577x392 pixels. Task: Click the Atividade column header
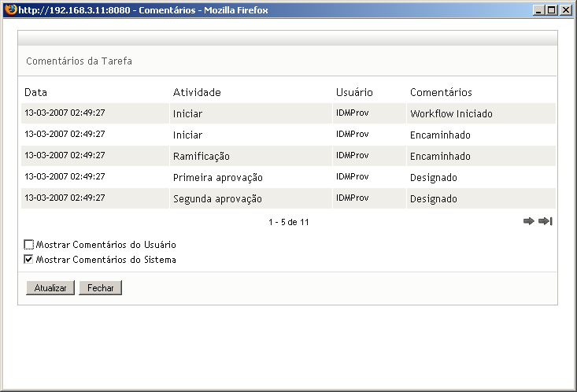pos(196,93)
